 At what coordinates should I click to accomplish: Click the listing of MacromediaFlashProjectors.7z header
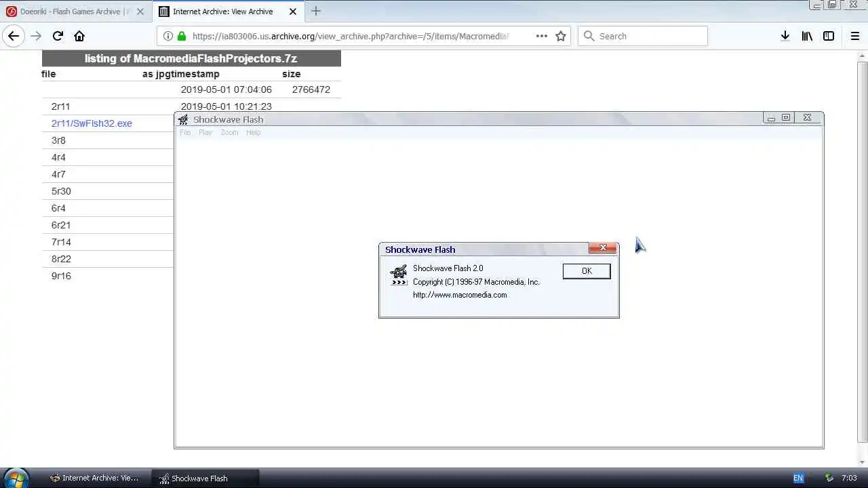click(x=191, y=58)
